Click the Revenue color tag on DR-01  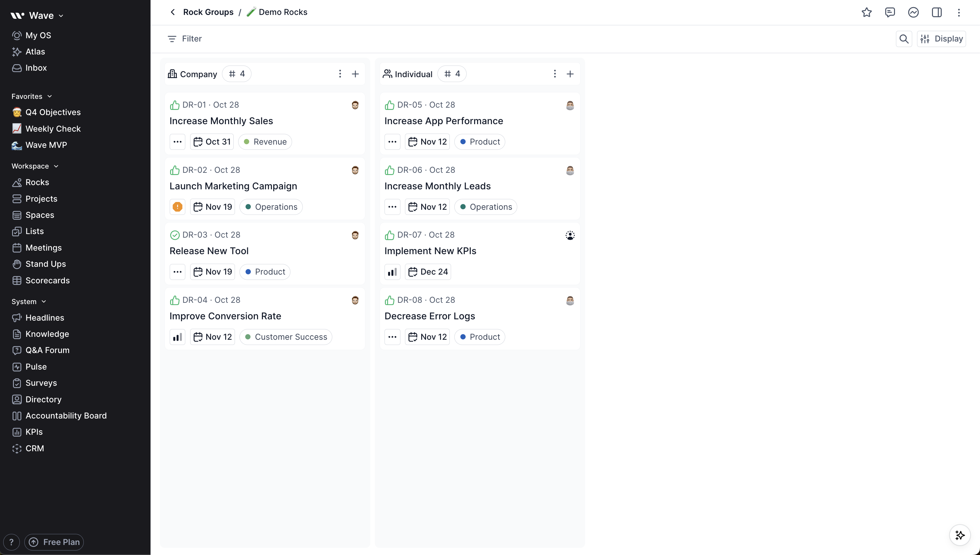(265, 142)
